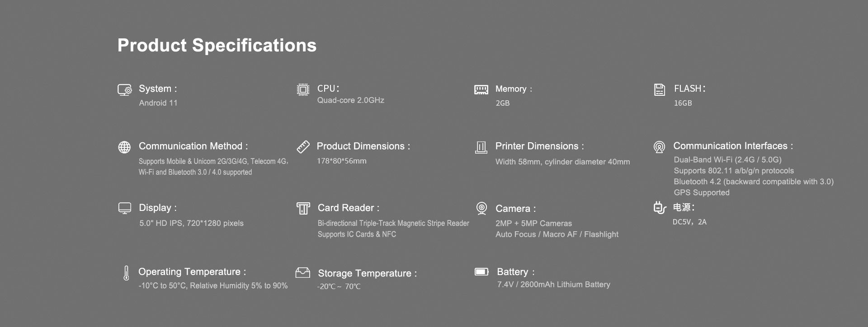This screenshot has height=327, width=868.
Task: Click the System monitor-gear icon
Action: (x=124, y=90)
